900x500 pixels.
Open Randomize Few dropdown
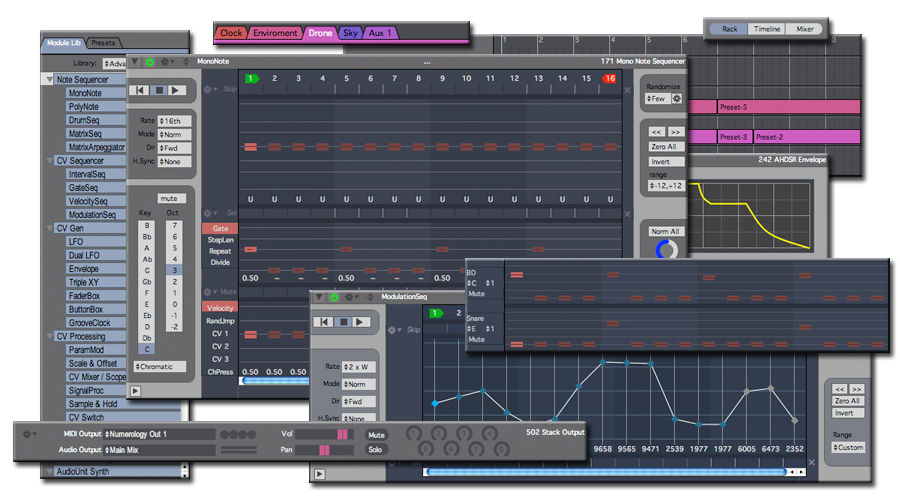[658, 99]
